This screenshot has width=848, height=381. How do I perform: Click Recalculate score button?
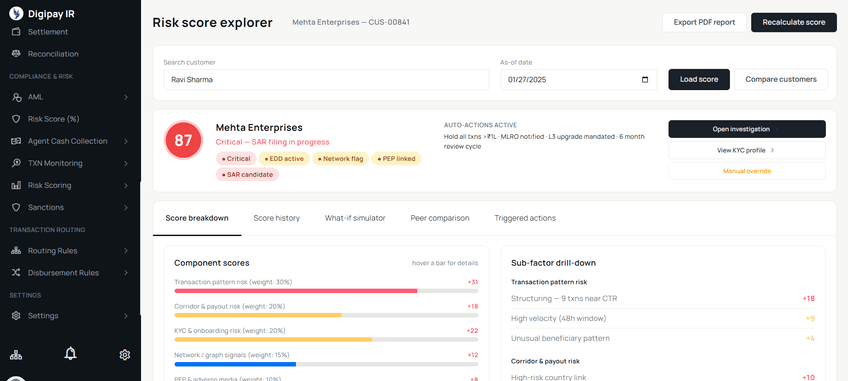coord(793,23)
